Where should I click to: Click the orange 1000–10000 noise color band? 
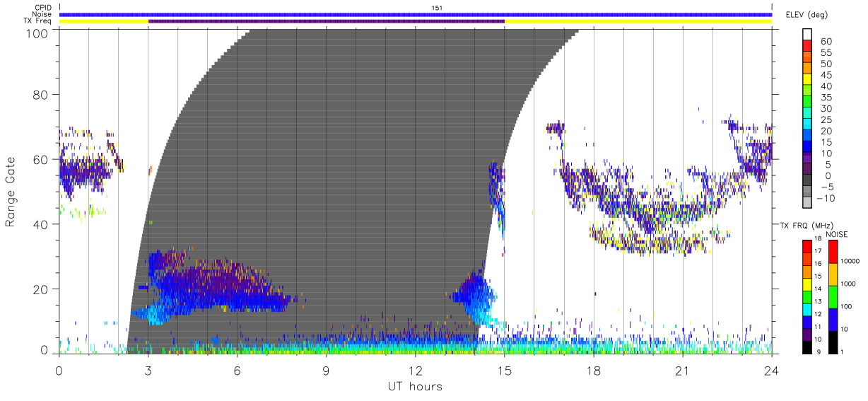point(833,274)
